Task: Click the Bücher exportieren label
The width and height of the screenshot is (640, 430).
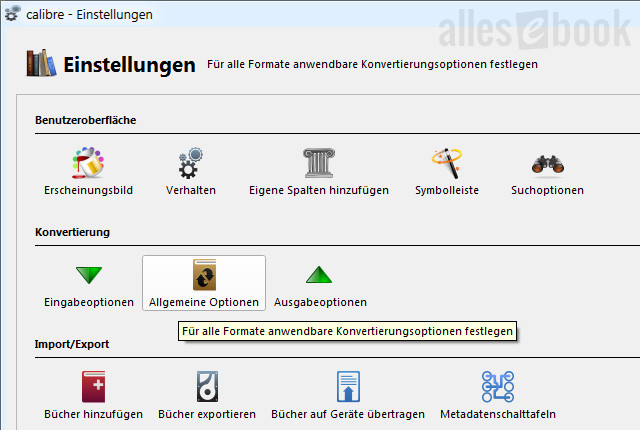Action: click(207, 414)
